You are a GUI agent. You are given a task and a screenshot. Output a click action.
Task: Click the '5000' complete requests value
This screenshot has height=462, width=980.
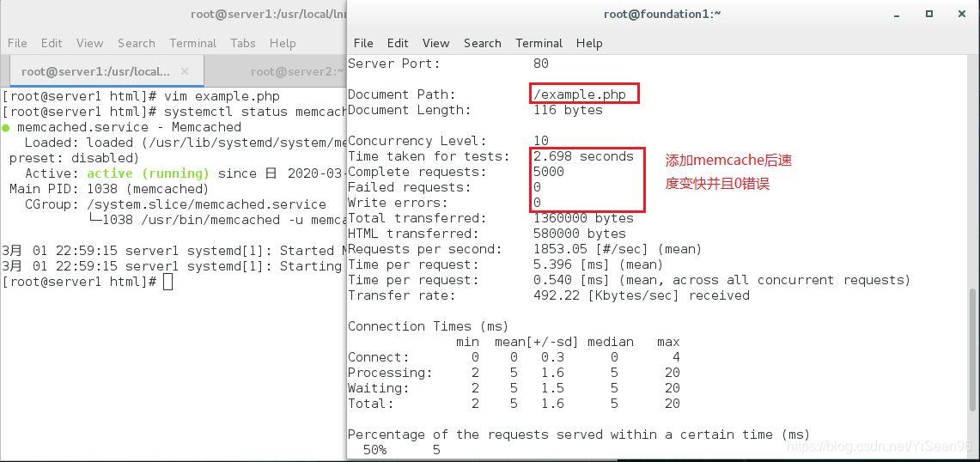click(x=549, y=172)
